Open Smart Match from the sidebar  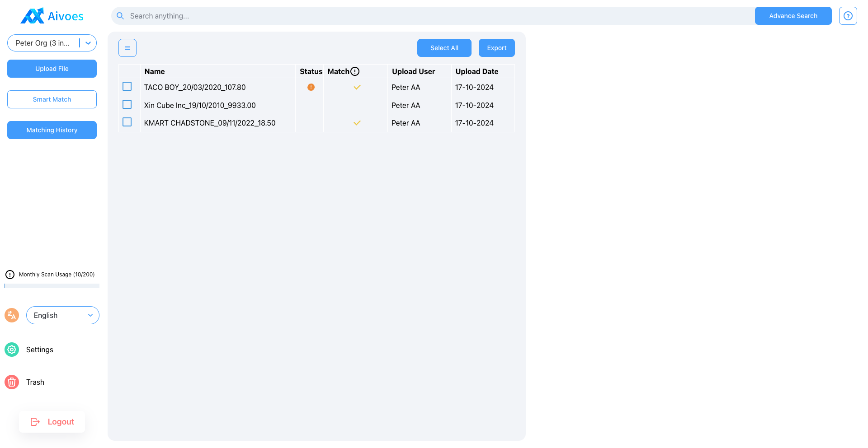52,99
